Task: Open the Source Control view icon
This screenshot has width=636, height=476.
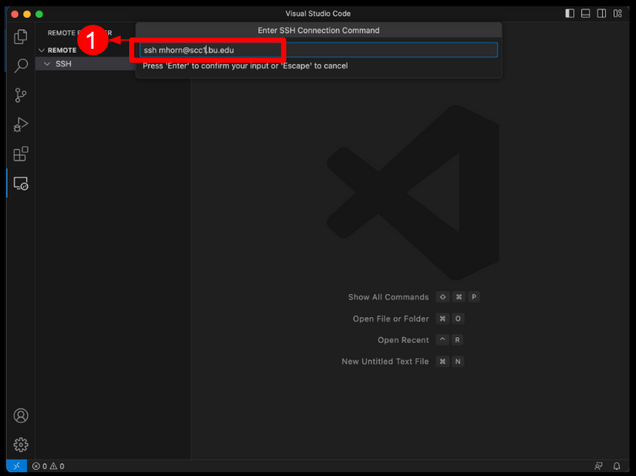Action: 21,95
